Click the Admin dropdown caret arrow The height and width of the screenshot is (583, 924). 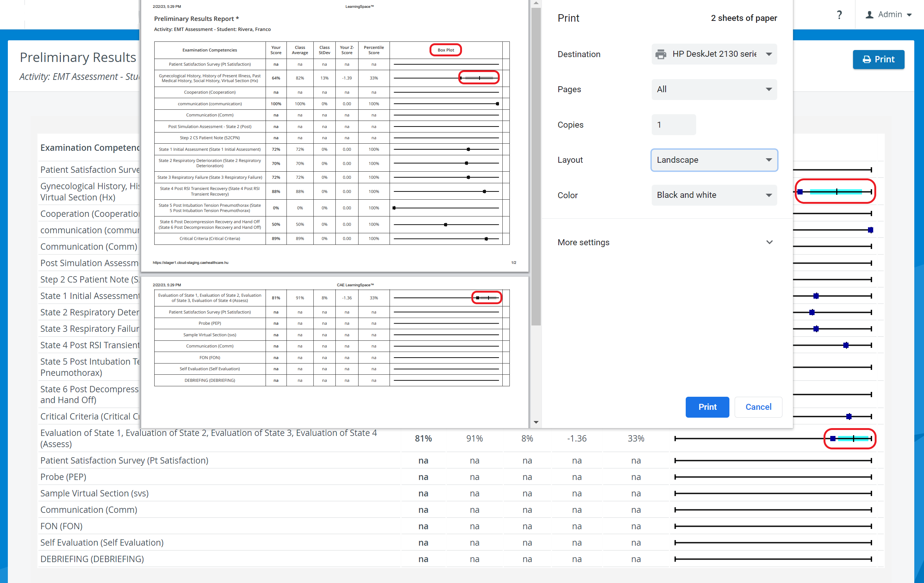[x=909, y=15]
